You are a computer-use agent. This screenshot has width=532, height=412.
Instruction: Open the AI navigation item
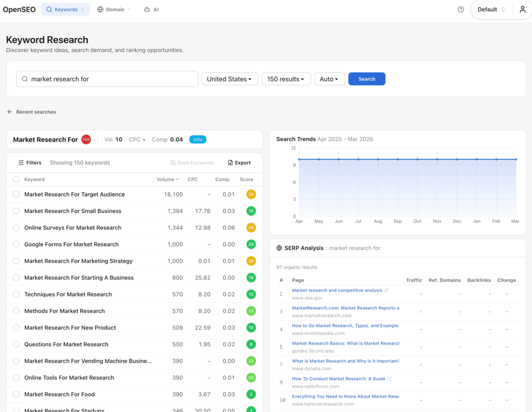[x=152, y=9]
